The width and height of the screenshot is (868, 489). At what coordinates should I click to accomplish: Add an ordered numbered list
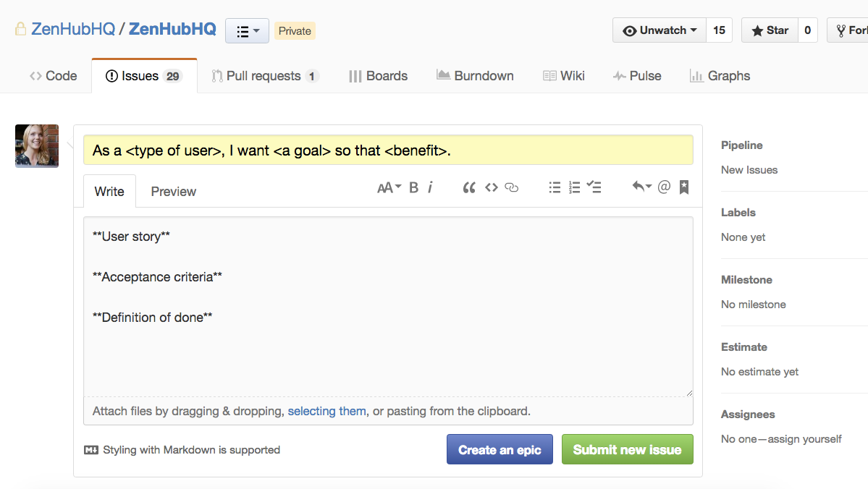click(574, 187)
